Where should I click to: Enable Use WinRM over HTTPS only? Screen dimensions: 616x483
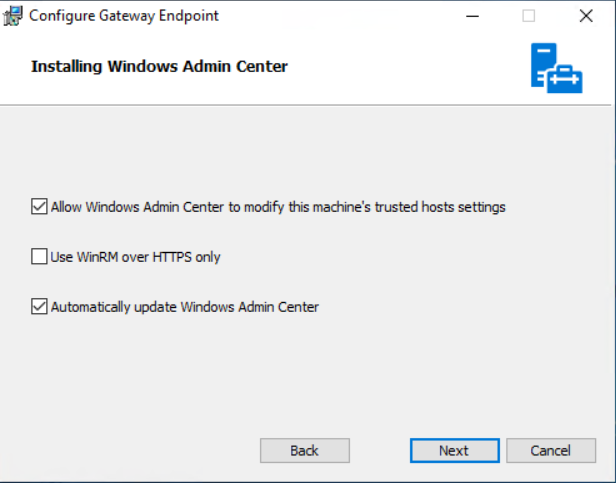(40, 257)
